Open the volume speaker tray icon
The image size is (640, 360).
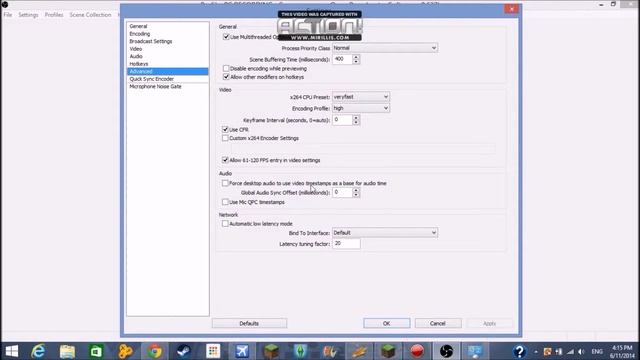pyautogui.click(x=581, y=351)
